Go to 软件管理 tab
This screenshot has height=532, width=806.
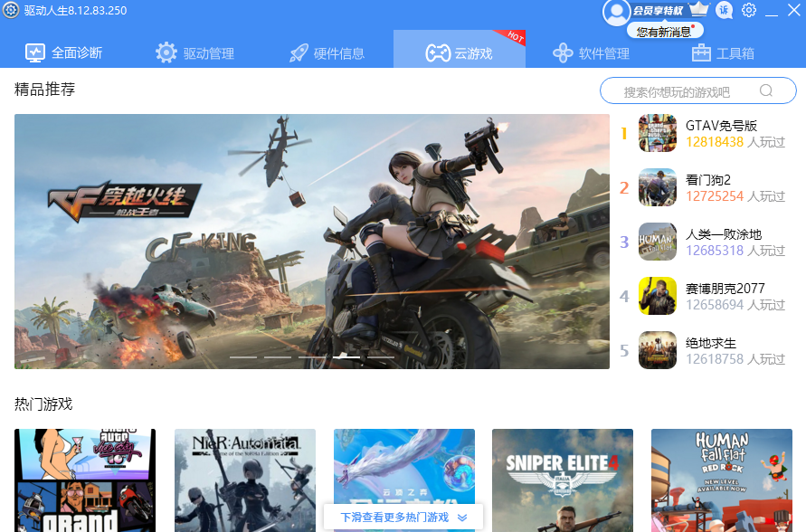(x=591, y=53)
